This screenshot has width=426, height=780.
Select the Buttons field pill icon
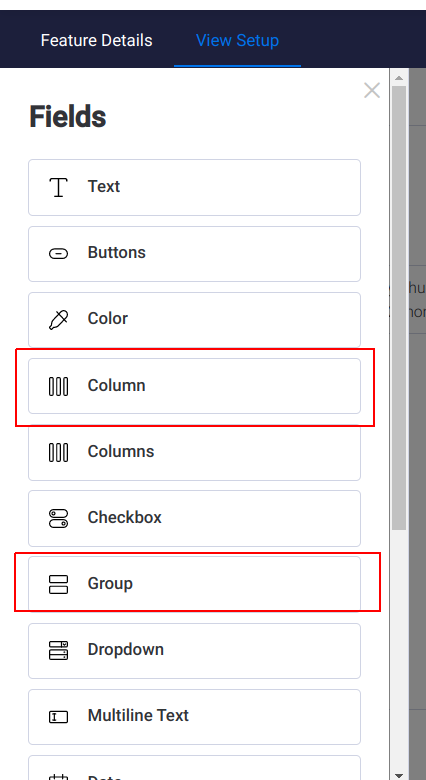point(59,254)
